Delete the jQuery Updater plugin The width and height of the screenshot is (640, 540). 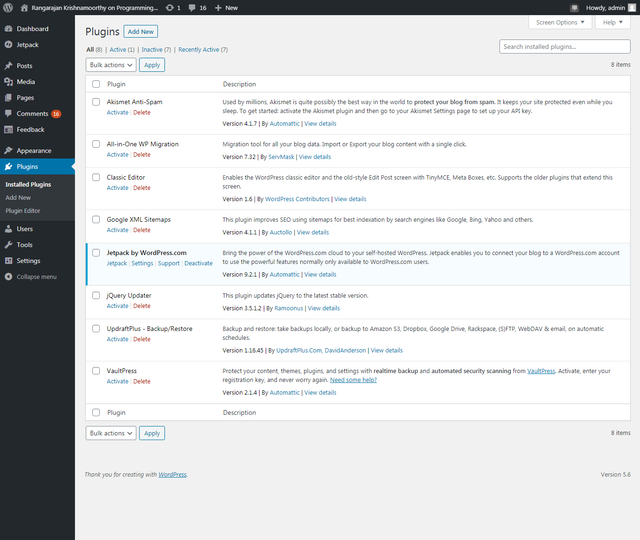pyautogui.click(x=142, y=306)
